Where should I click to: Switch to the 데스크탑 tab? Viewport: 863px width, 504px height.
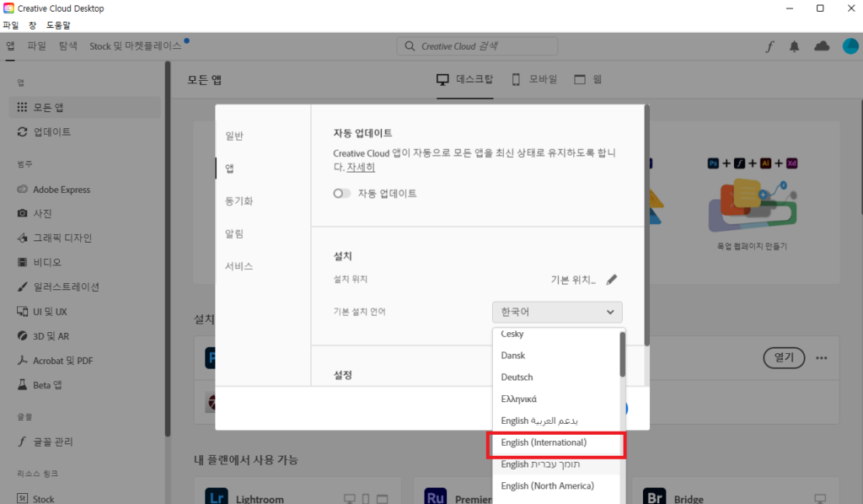tap(465, 80)
